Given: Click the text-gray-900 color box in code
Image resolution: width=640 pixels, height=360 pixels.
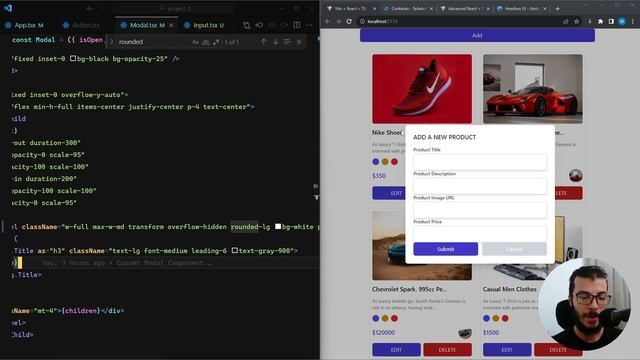Looking at the screenshot, I should pos(235,251).
